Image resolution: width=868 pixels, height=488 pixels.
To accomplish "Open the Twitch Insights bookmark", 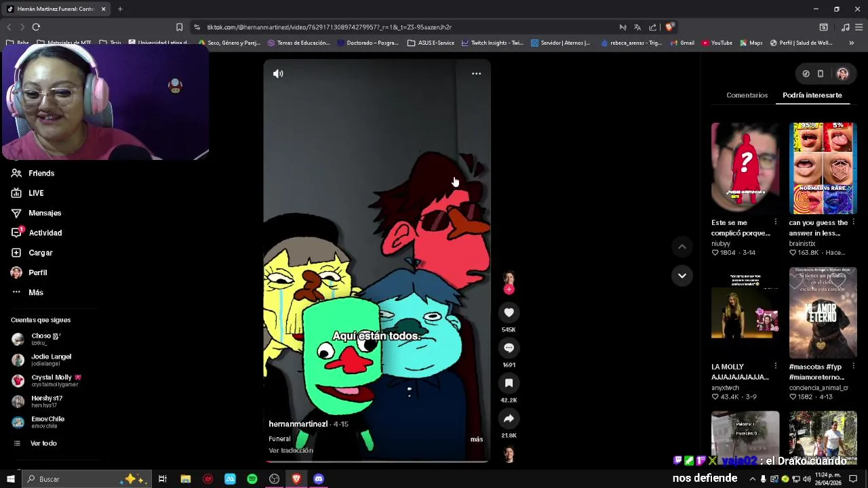I will pos(492,43).
